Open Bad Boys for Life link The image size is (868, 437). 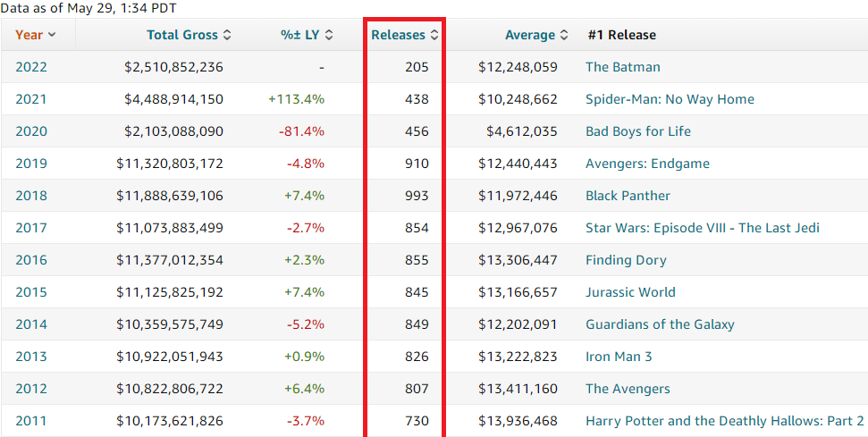pos(637,131)
